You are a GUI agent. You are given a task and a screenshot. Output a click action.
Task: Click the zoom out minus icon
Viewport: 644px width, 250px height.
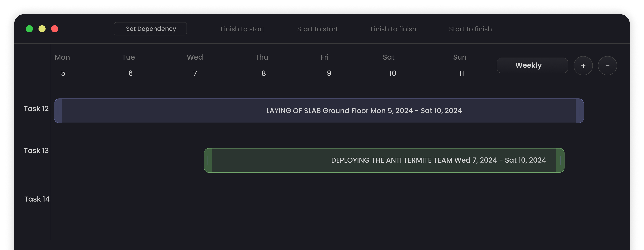click(x=608, y=65)
